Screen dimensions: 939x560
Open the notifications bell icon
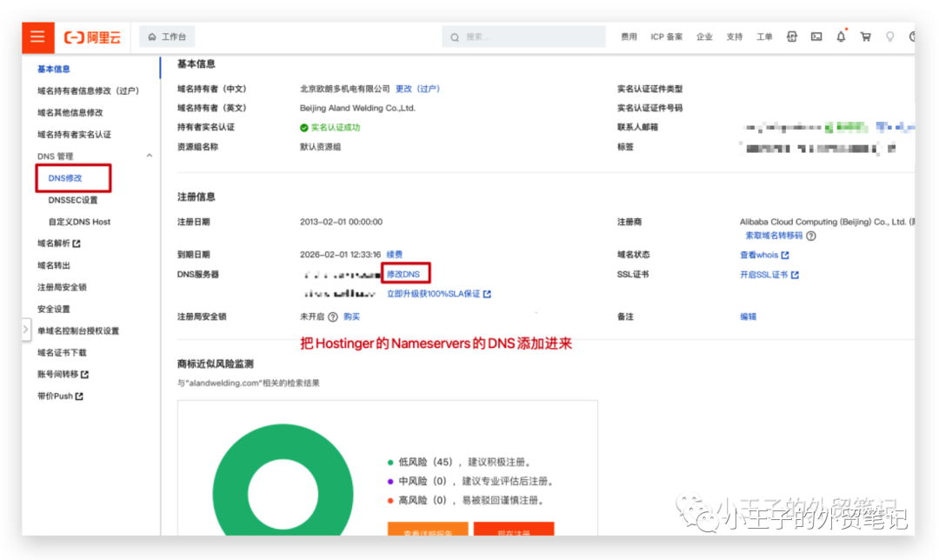[841, 37]
